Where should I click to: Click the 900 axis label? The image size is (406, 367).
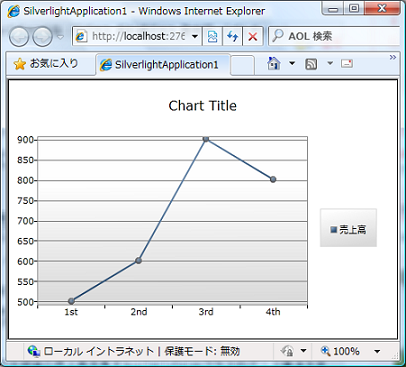(25, 140)
